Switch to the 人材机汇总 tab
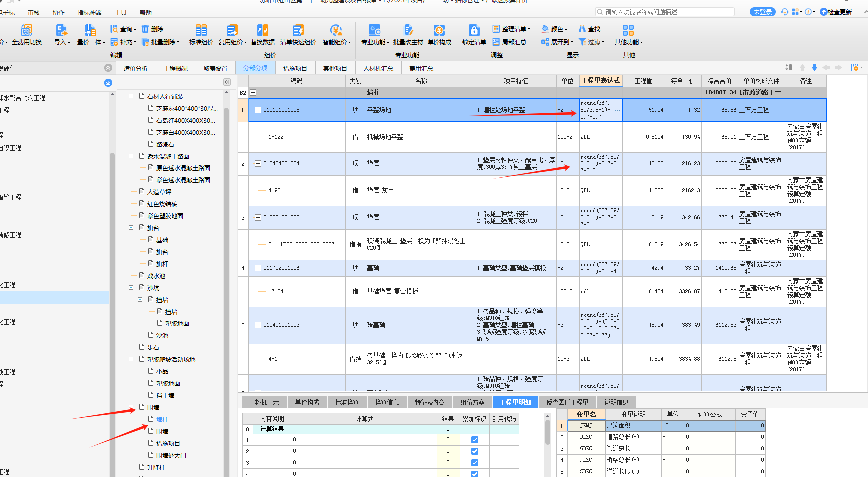This screenshot has width=868, height=477. 378,68
